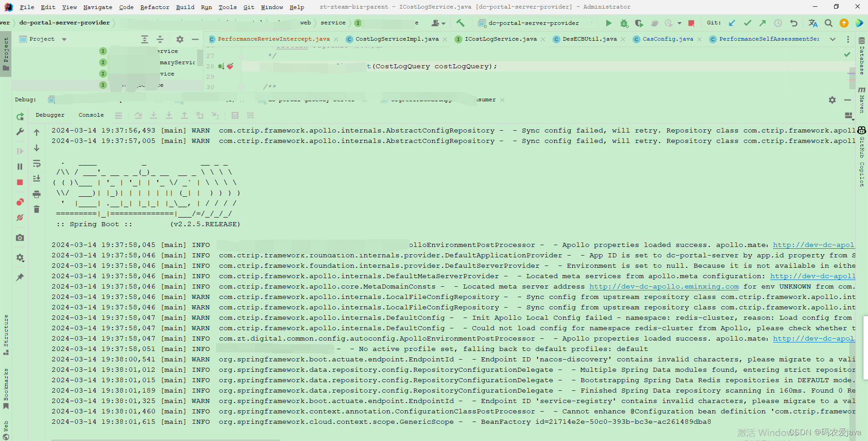This screenshot has width=868, height=441.
Task: Toggle the Structure tool window
Action: coord(6,334)
